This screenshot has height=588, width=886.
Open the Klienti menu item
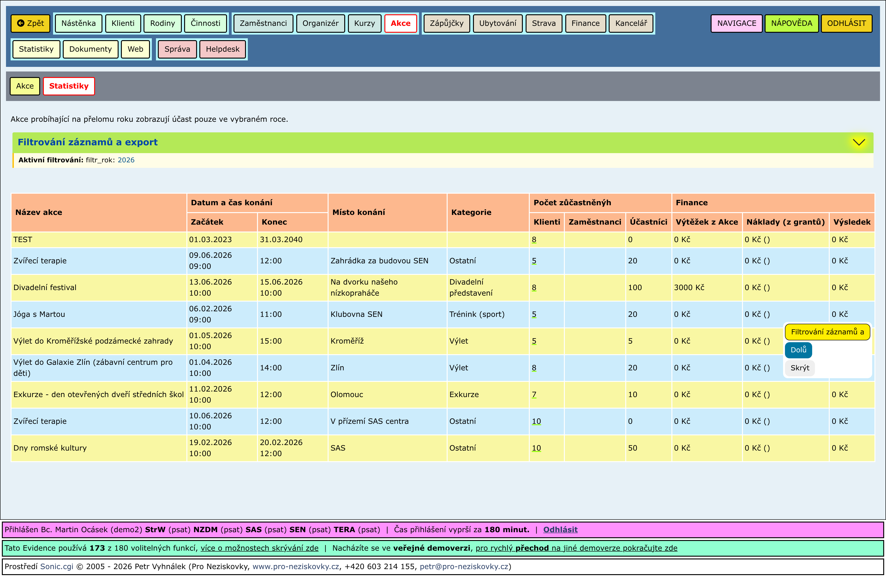(123, 23)
